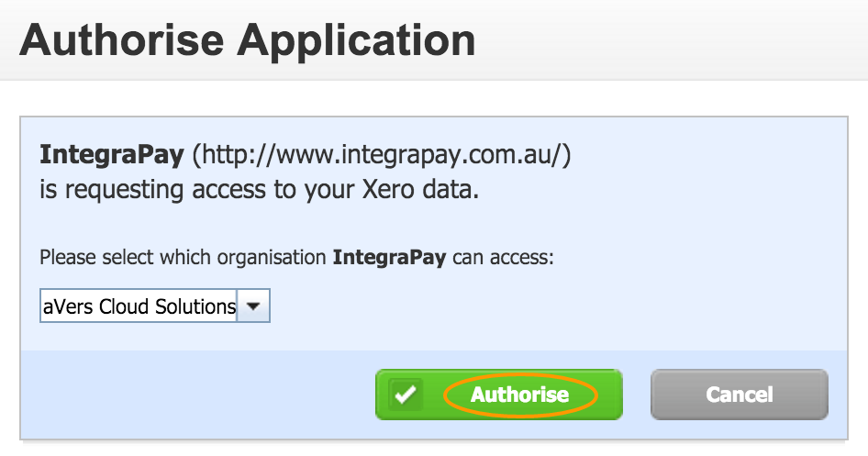Click the IntegraPay website URL text
The image size is (868, 456).
382,154
